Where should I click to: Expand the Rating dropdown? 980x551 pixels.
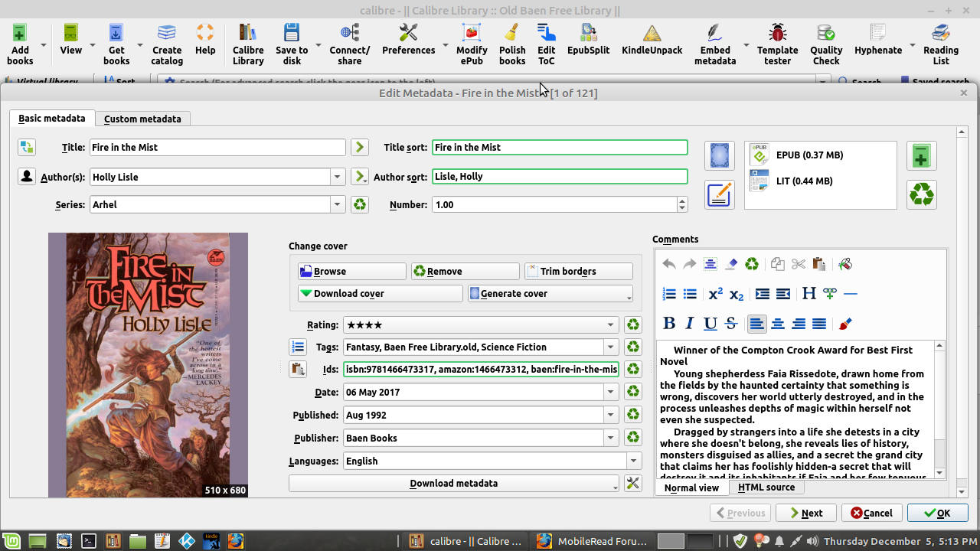coord(610,324)
